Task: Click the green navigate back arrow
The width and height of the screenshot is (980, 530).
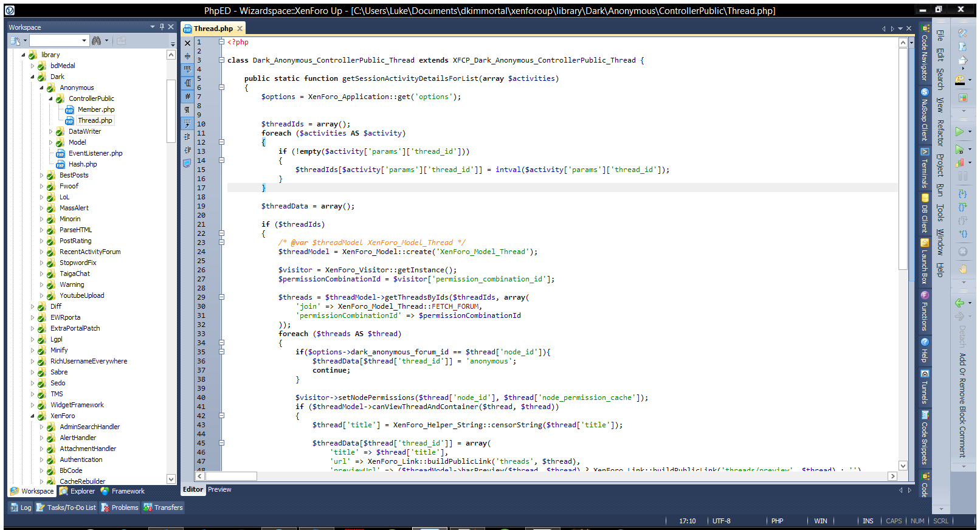Action: [x=960, y=303]
